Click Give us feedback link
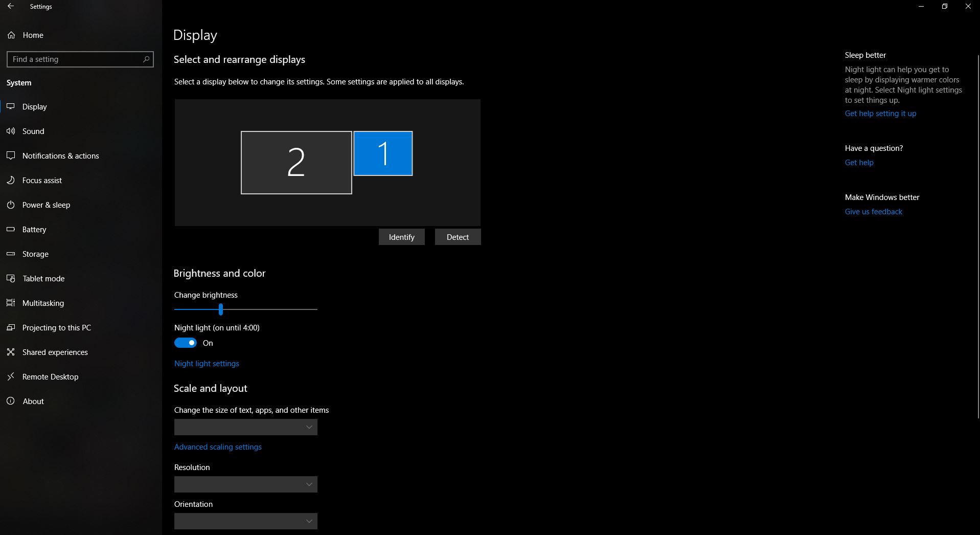 coord(874,212)
